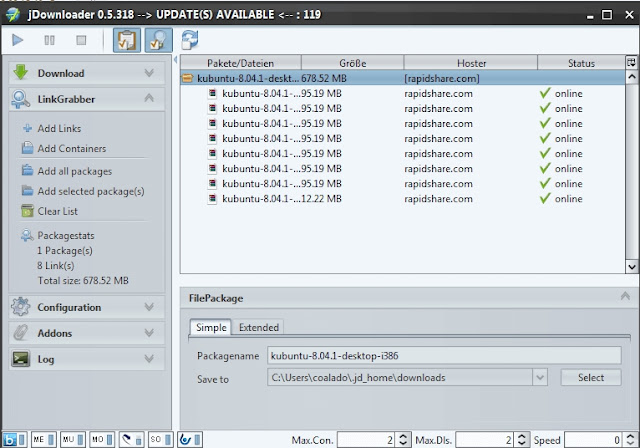Decrease Max.Dls. with the down arrow

(522, 444)
